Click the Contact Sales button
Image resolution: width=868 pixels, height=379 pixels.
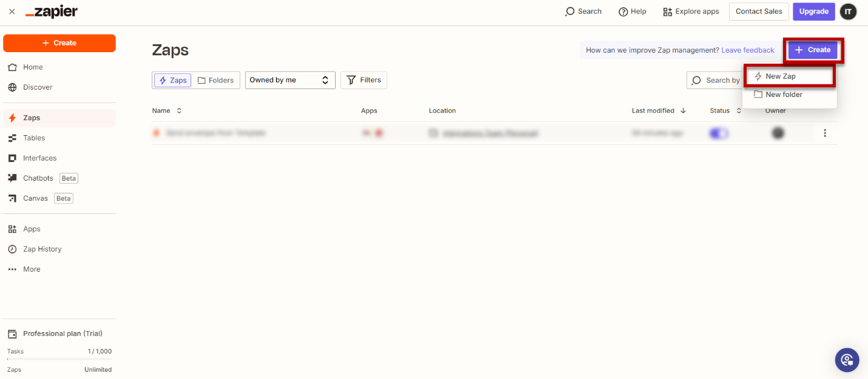point(759,12)
